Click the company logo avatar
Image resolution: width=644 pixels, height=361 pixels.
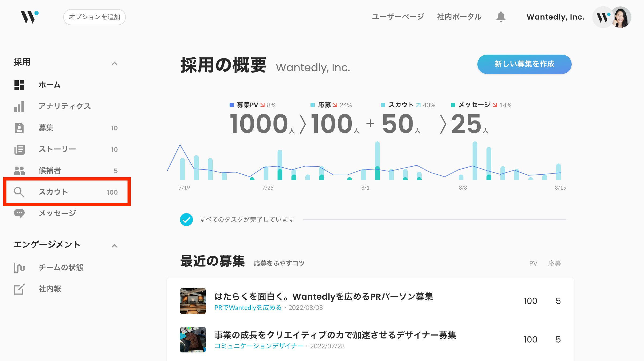[x=603, y=17]
